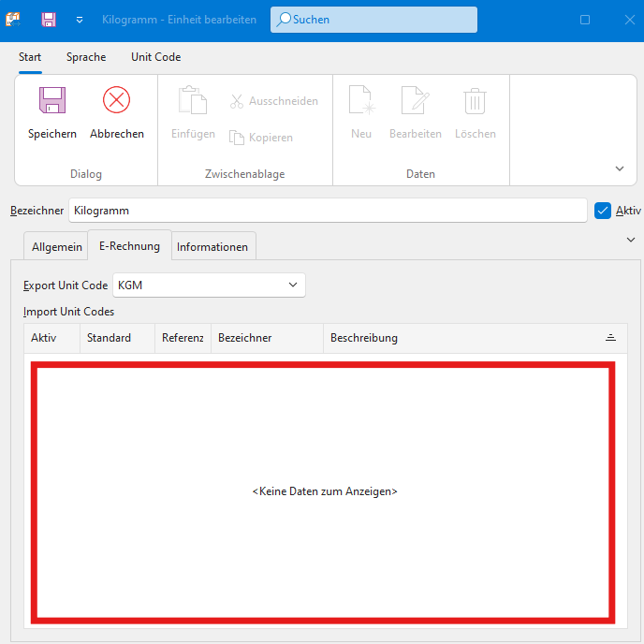Select the Allgemein tab
Screen dimensions: 644x644
click(57, 247)
